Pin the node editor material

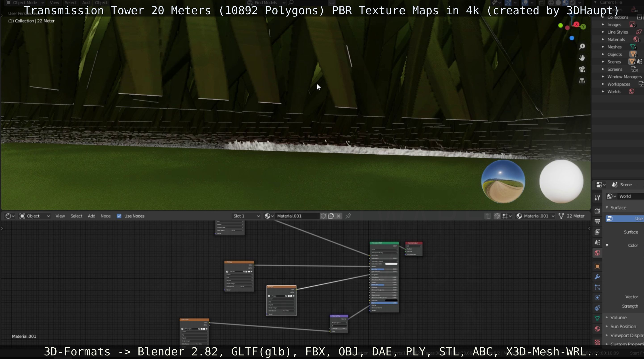pyautogui.click(x=348, y=216)
